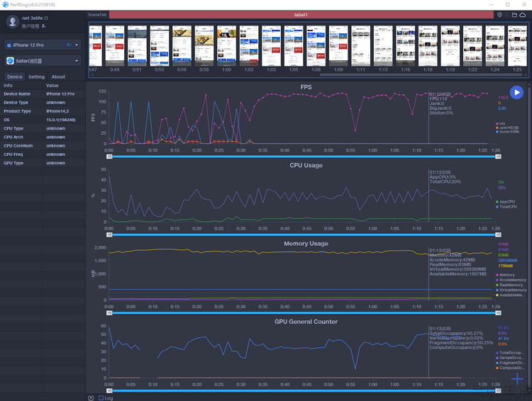Click the logout power icon near username
Image resolution: width=532 pixels, height=401 pixels.
(46, 18)
